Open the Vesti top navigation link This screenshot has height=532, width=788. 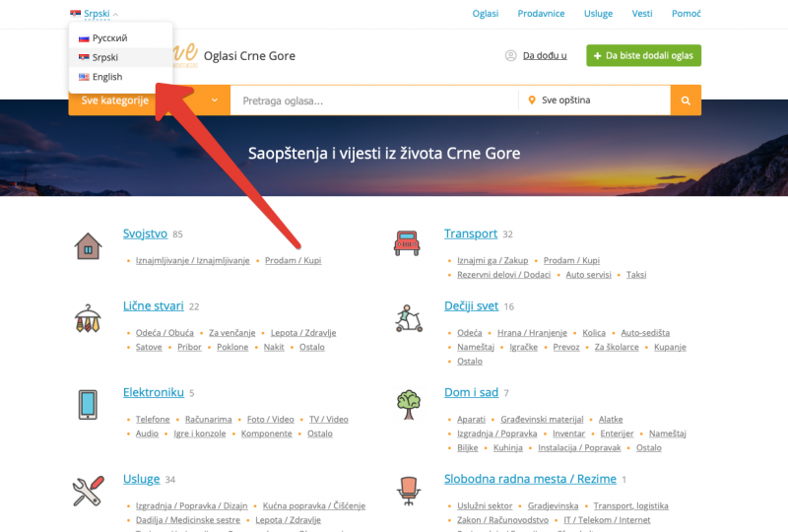[x=642, y=14]
